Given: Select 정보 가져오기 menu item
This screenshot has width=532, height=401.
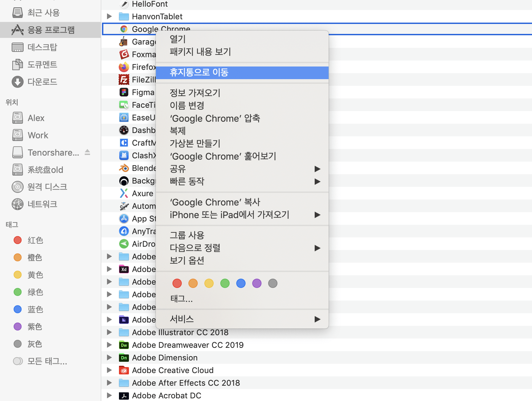Looking at the screenshot, I should pos(242,93).
